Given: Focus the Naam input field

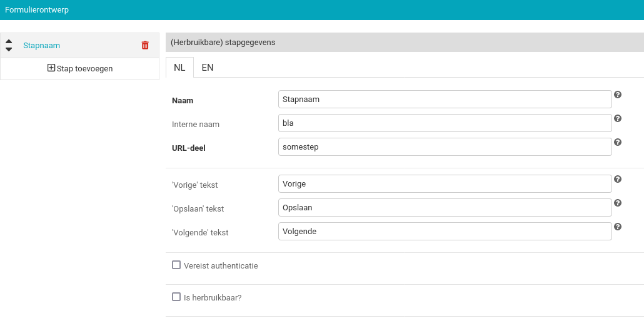Looking at the screenshot, I should 445,100.
